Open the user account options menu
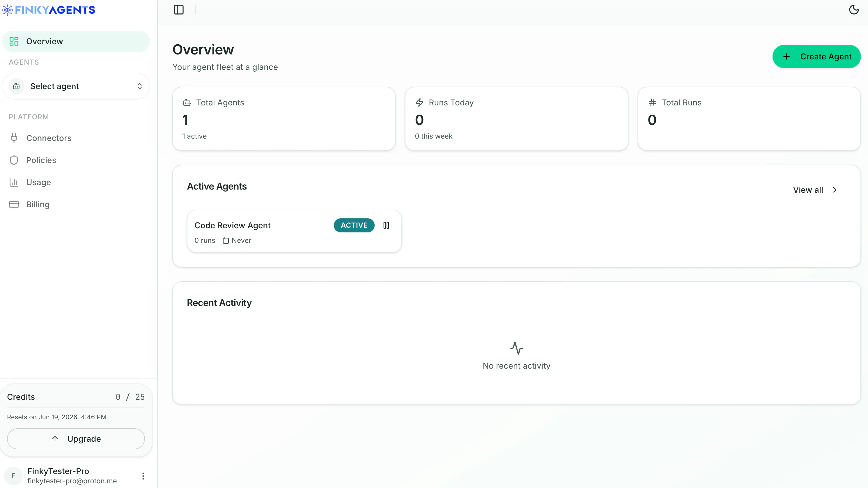Image resolution: width=868 pixels, height=488 pixels. point(143,476)
